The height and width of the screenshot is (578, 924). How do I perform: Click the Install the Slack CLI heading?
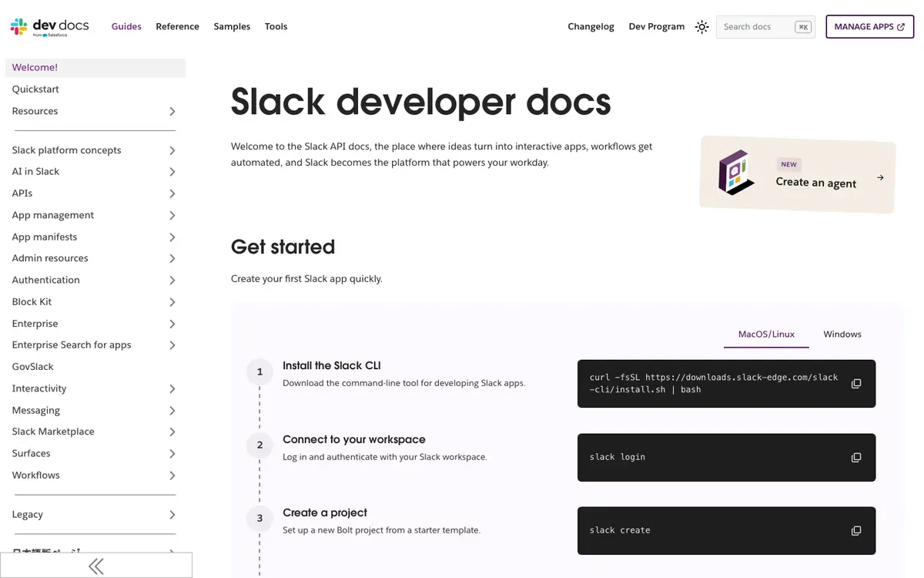point(331,366)
